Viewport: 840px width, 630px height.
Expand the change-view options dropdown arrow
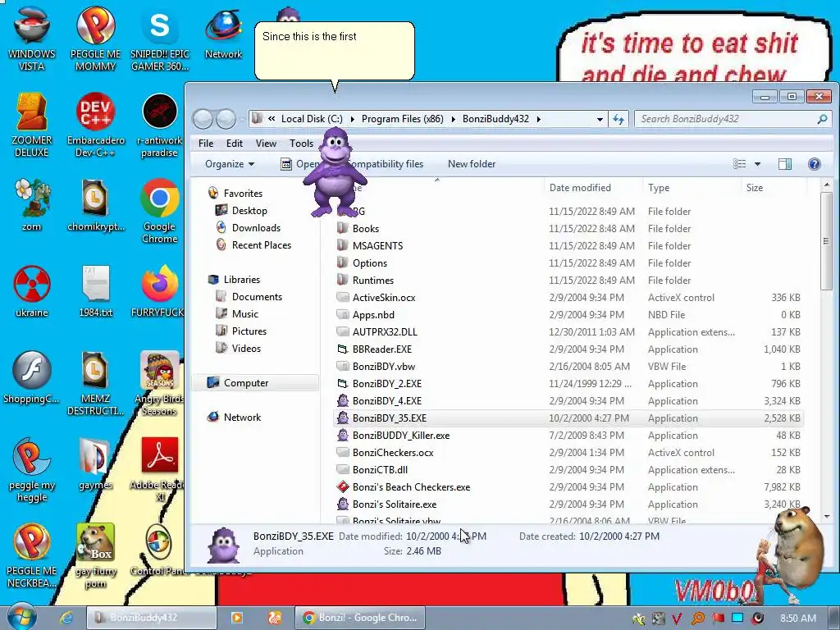757,164
